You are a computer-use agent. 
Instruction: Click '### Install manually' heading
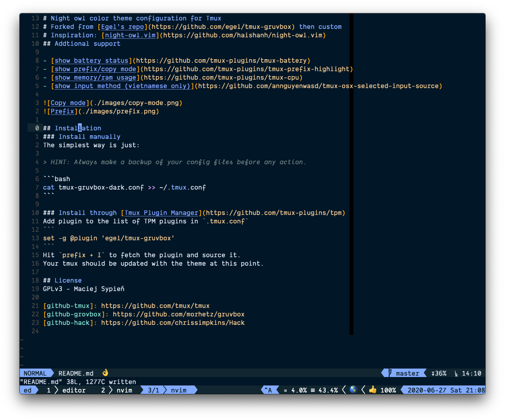(81, 137)
